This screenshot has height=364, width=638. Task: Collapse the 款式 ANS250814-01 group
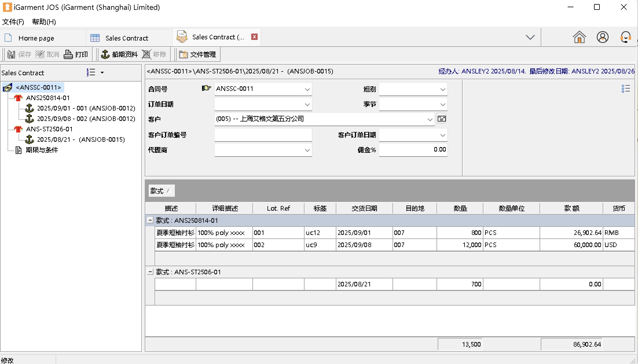(x=150, y=220)
